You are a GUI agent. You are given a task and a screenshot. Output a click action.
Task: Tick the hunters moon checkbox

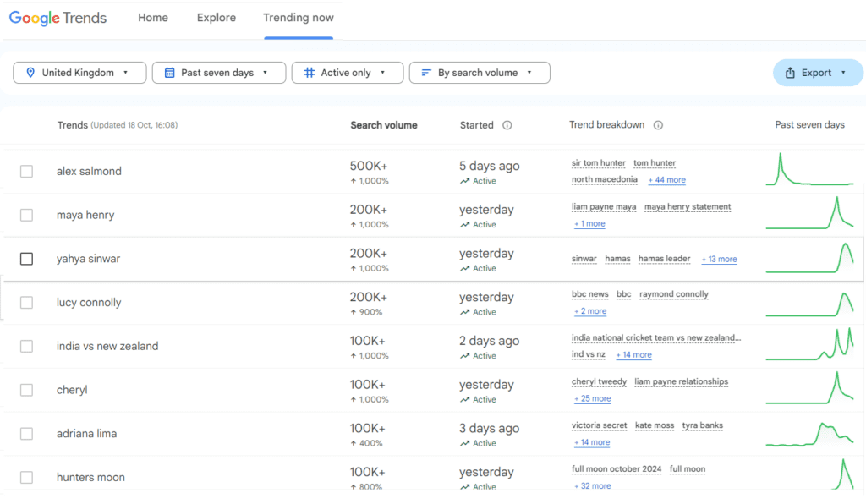[x=26, y=477]
